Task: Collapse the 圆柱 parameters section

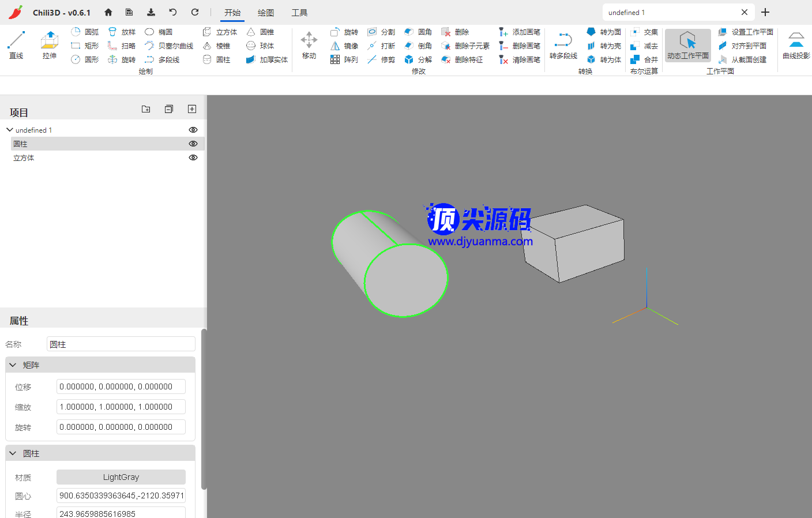Action: (x=13, y=453)
